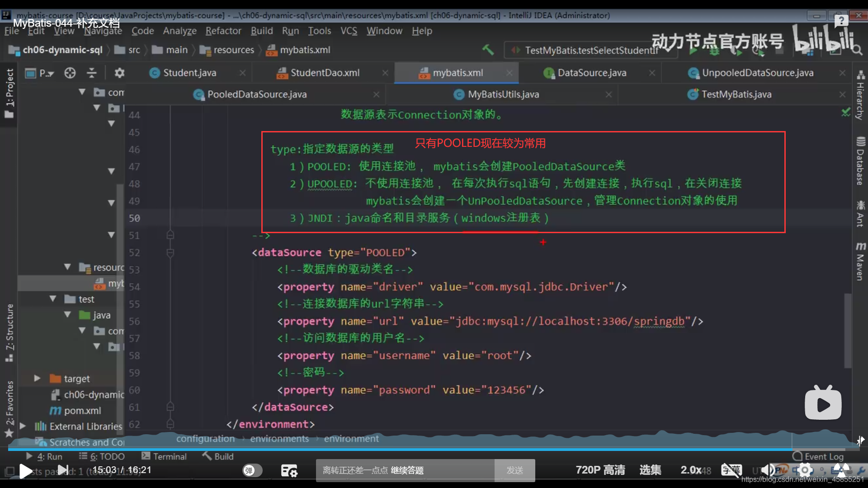Open the TestMyBatis.testSelectStudentIf run configuration dropdown

click(590, 50)
